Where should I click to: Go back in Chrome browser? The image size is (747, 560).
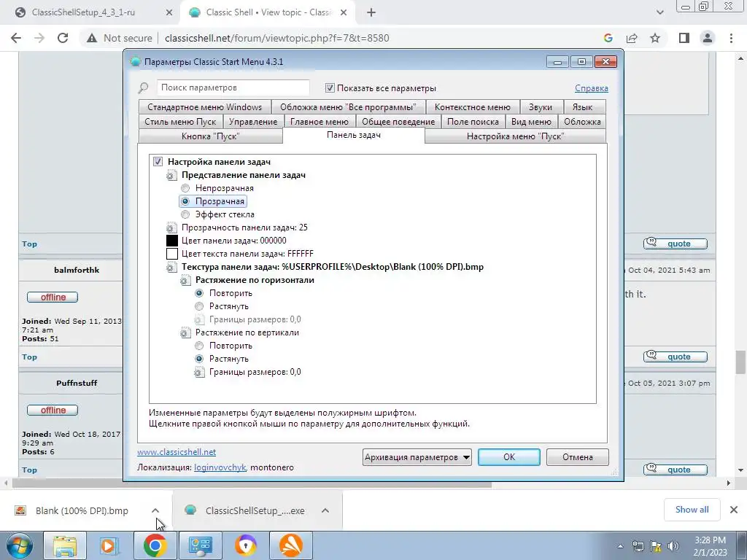click(16, 38)
